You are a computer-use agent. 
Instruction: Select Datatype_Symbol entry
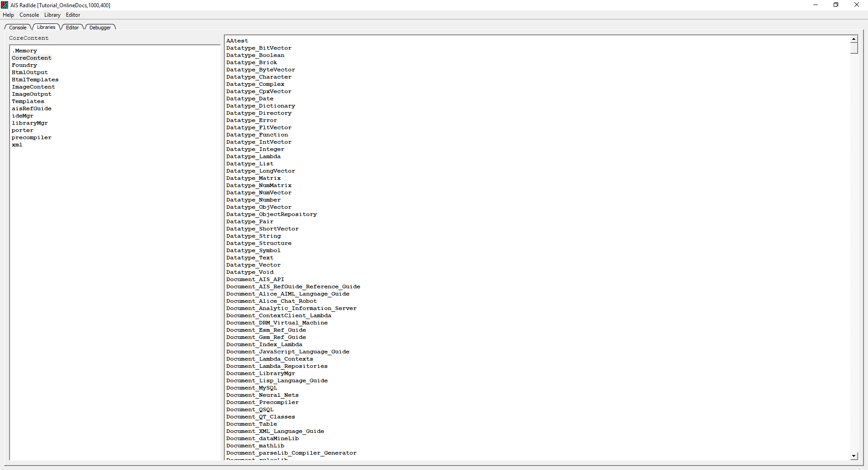point(254,250)
